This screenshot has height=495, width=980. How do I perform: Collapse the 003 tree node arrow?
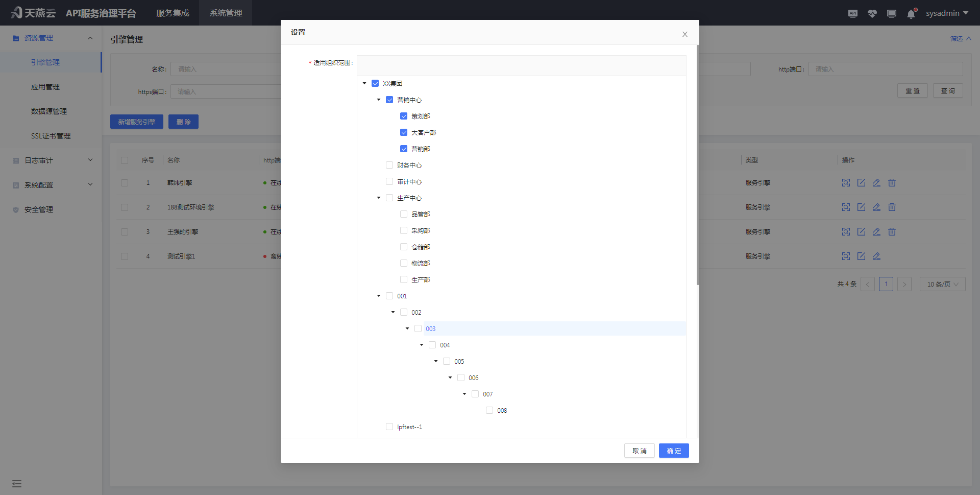pyautogui.click(x=407, y=329)
